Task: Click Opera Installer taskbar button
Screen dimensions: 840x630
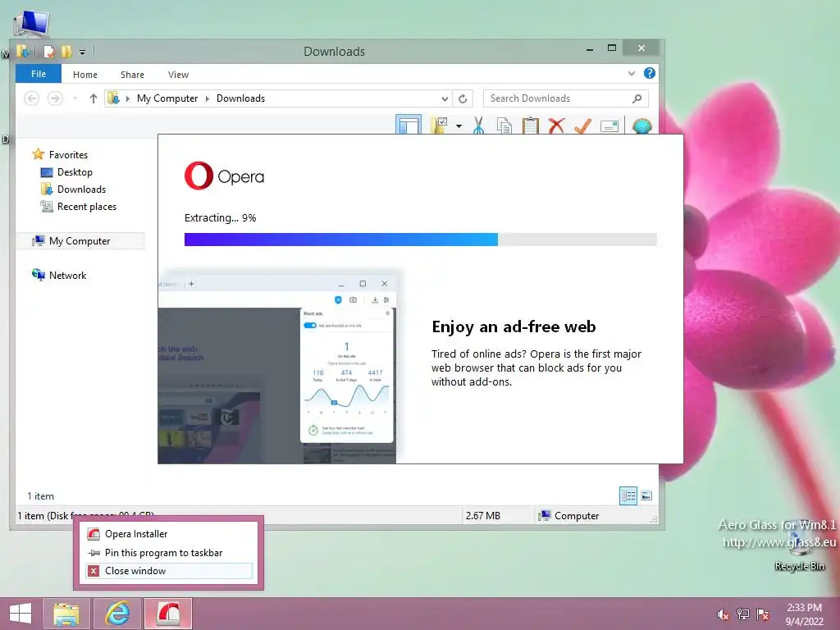Action: [168, 614]
